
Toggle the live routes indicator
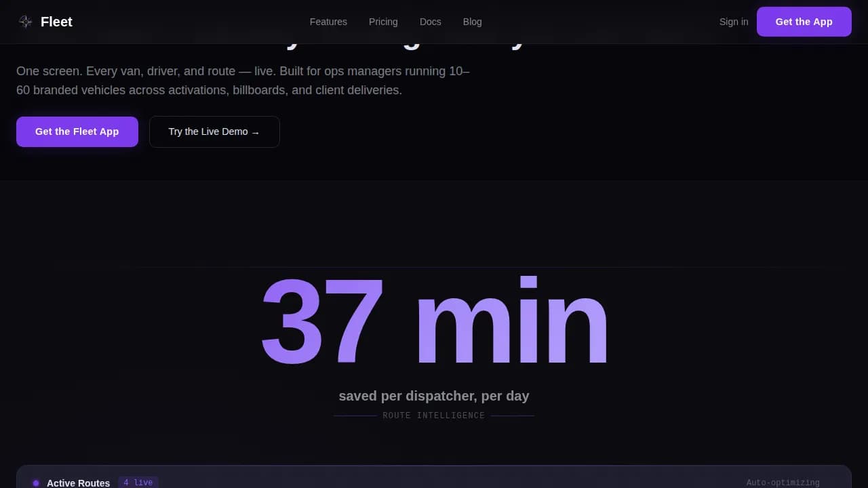click(x=138, y=482)
